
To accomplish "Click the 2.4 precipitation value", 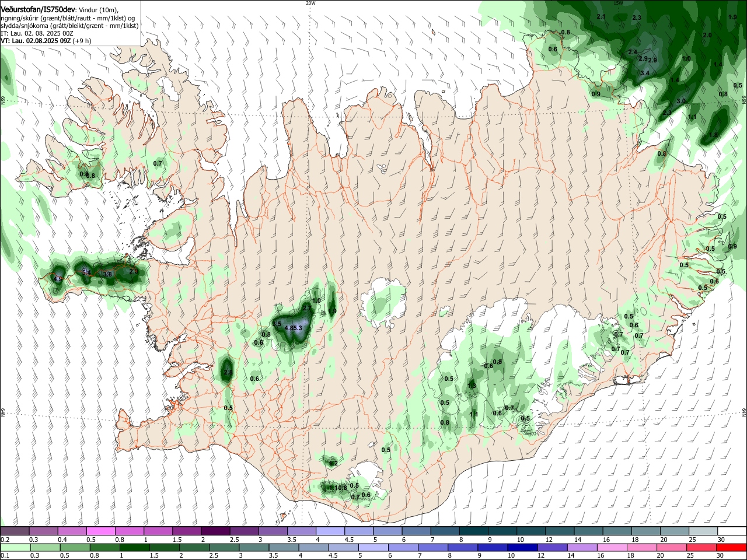I will pyautogui.click(x=633, y=52).
